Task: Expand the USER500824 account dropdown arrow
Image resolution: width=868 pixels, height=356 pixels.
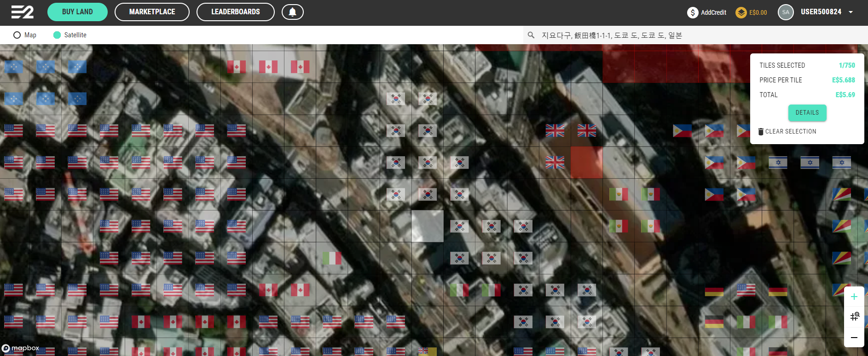Action: coord(851,12)
